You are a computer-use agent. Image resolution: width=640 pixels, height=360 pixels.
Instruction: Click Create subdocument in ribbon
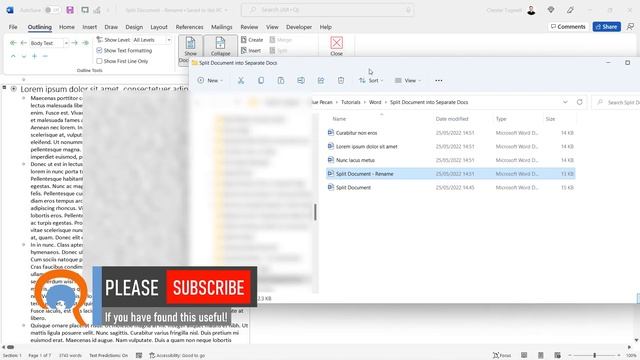(x=252, y=40)
